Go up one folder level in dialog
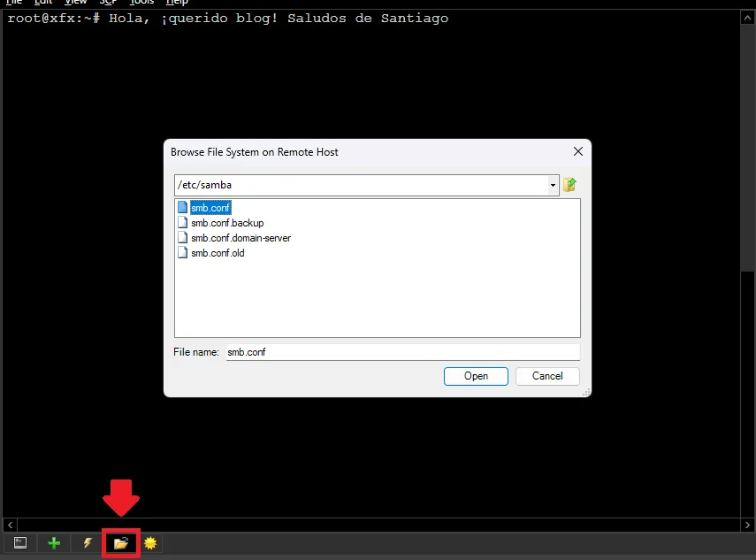 [x=570, y=185]
